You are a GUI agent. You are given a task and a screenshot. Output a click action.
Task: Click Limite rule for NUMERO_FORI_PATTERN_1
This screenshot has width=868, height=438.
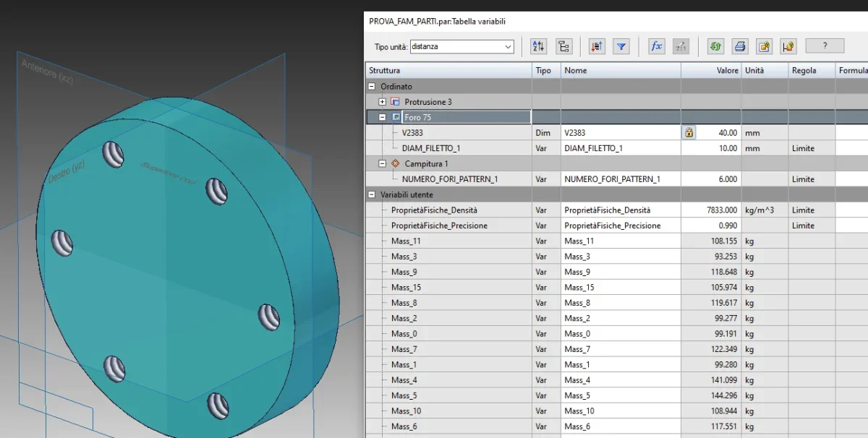[x=803, y=179]
